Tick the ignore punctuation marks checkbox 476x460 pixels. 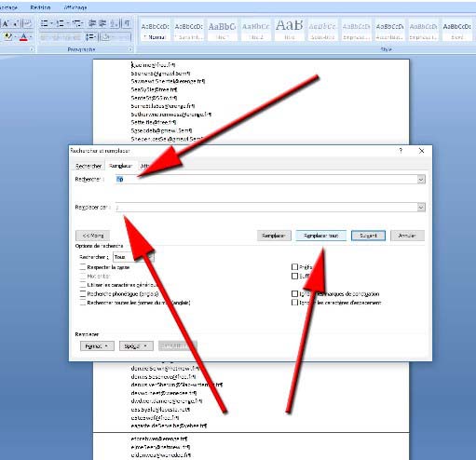click(294, 293)
